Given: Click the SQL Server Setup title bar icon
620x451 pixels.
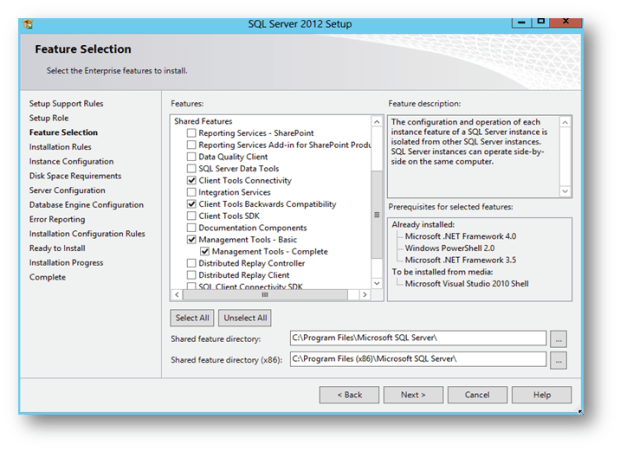Looking at the screenshot, I should coord(29,24).
